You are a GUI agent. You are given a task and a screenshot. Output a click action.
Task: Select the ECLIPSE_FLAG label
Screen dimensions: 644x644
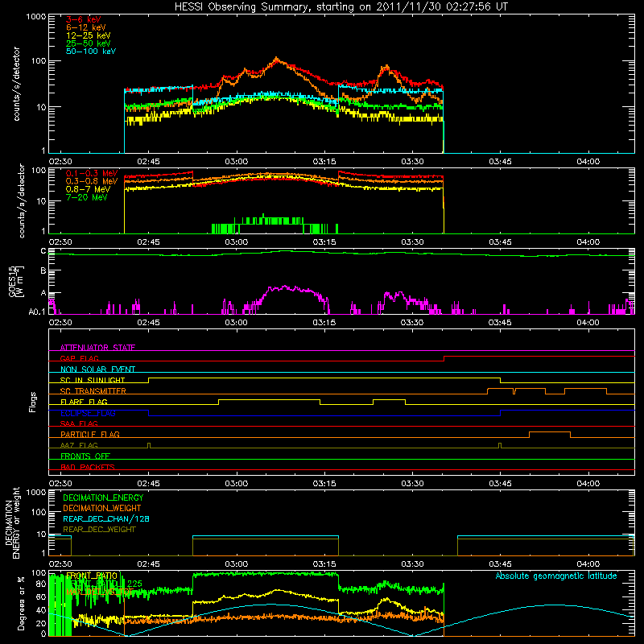tap(88, 413)
